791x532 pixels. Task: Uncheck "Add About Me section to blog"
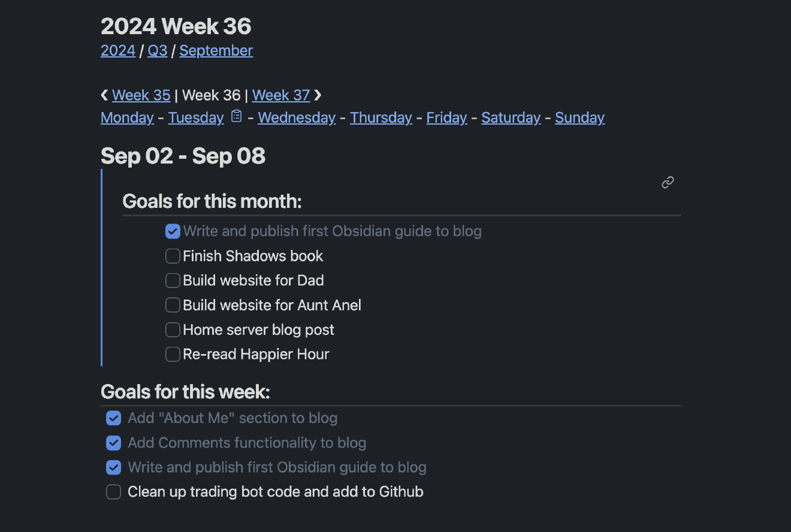tap(113, 418)
